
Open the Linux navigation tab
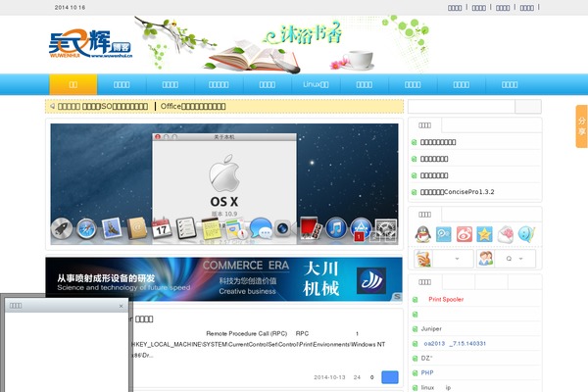316,84
